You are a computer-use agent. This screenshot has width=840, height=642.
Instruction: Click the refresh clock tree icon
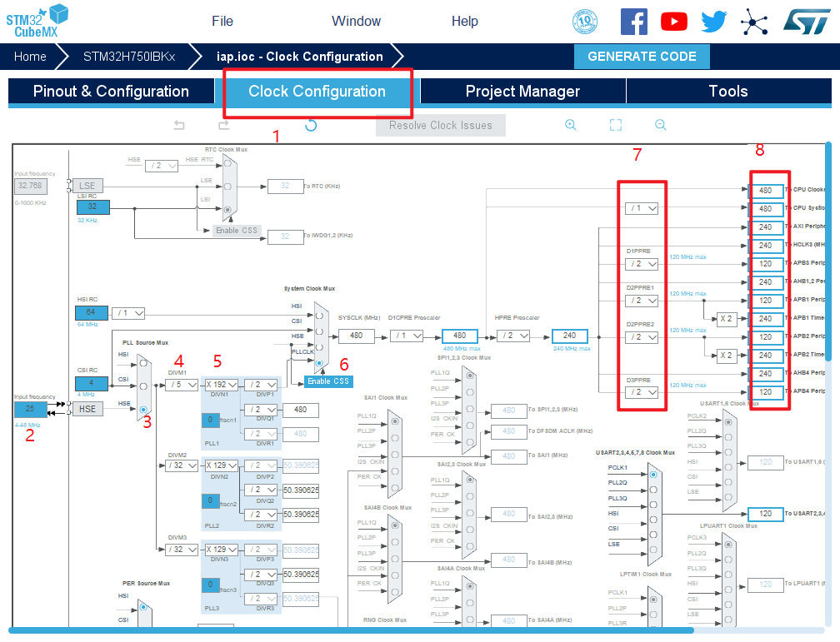pos(311,126)
